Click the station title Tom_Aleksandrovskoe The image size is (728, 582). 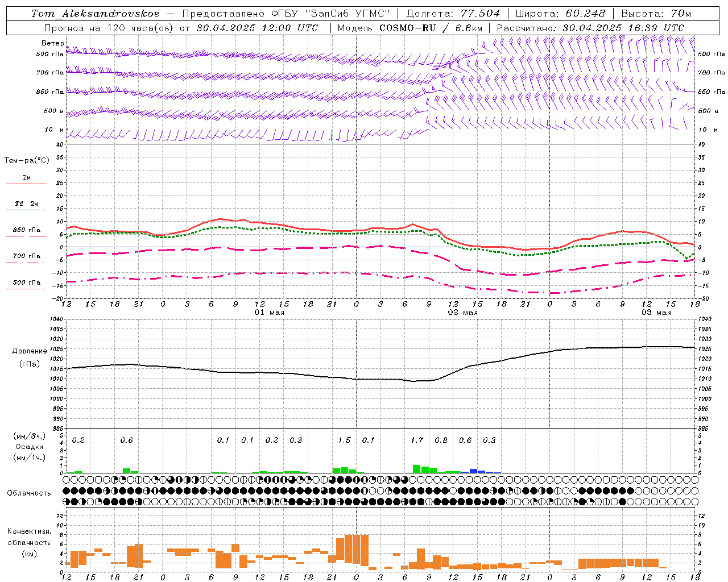tap(96, 14)
